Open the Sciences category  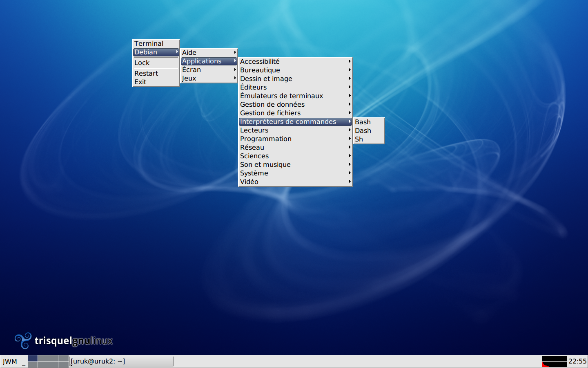tap(295, 156)
